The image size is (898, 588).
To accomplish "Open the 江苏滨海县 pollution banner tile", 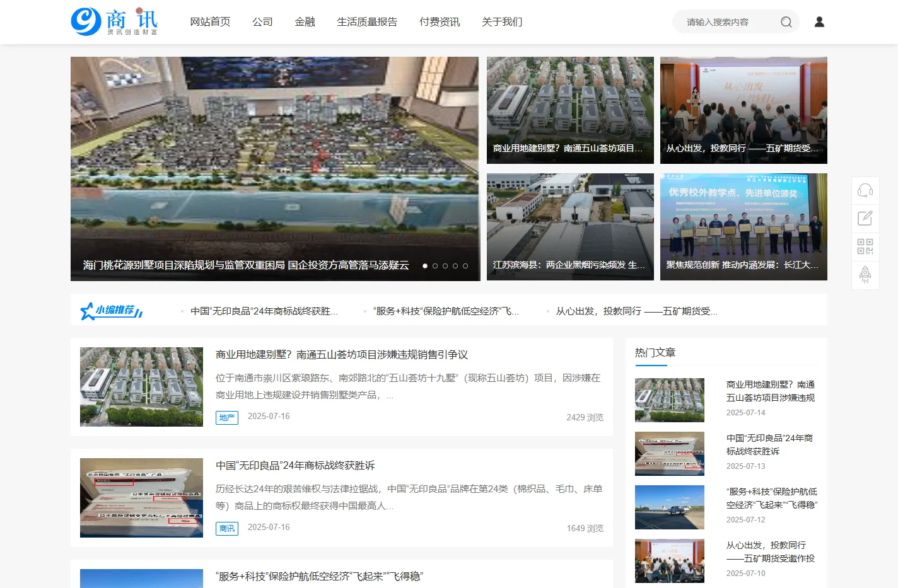I will point(570,227).
